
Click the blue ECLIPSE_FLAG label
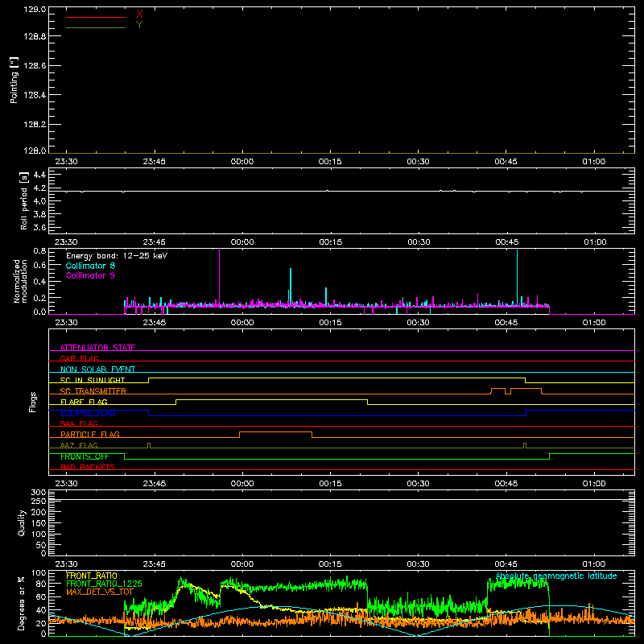tap(88, 413)
